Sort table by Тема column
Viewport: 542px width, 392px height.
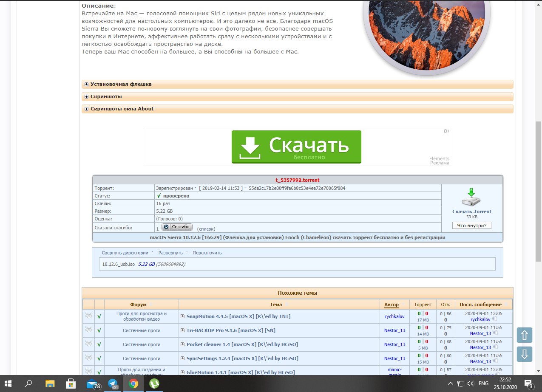point(279,305)
